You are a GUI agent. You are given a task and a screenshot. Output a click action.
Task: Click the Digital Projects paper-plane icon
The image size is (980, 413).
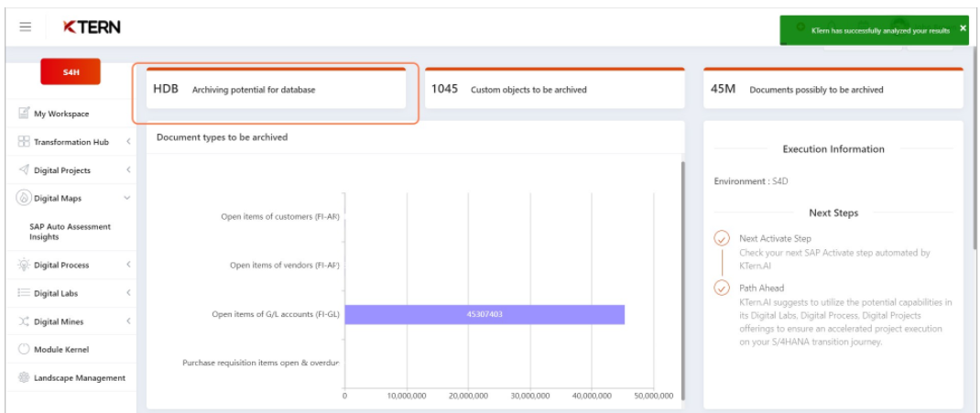click(x=24, y=170)
